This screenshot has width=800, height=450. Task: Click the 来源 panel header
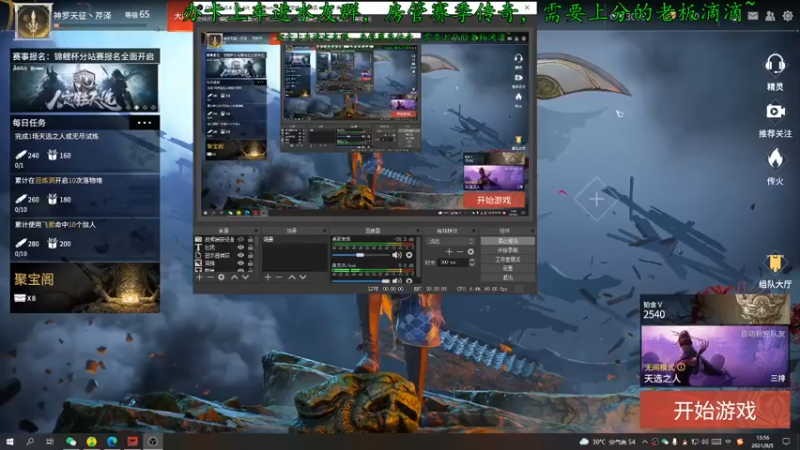coord(227,231)
